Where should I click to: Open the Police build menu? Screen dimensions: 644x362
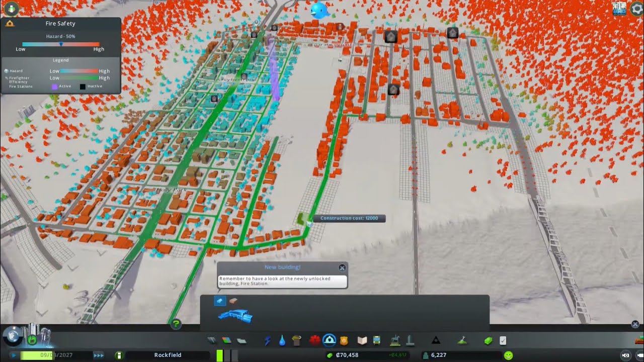(x=345, y=340)
